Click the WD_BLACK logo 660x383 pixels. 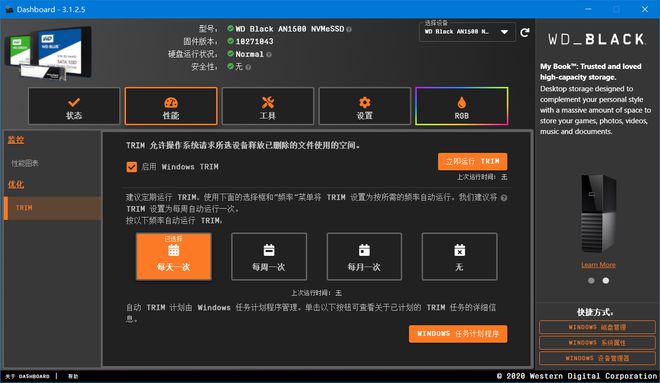pyautogui.click(x=596, y=40)
